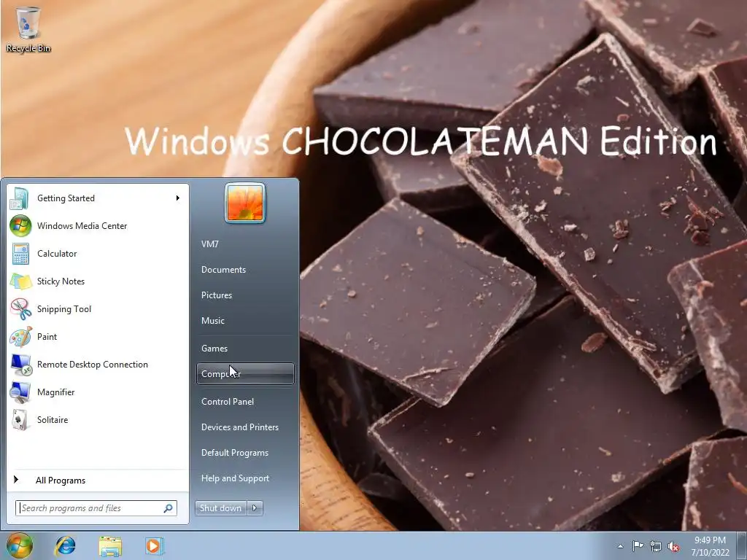Click the Windows Media Center icon
This screenshot has height=560, width=747.
(x=20, y=226)
